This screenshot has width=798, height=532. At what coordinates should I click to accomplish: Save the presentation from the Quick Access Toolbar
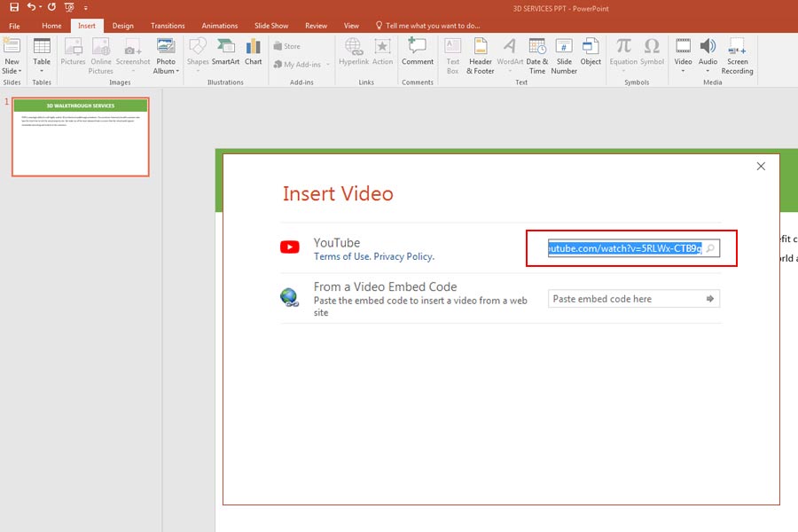click(x=14, y=7)
